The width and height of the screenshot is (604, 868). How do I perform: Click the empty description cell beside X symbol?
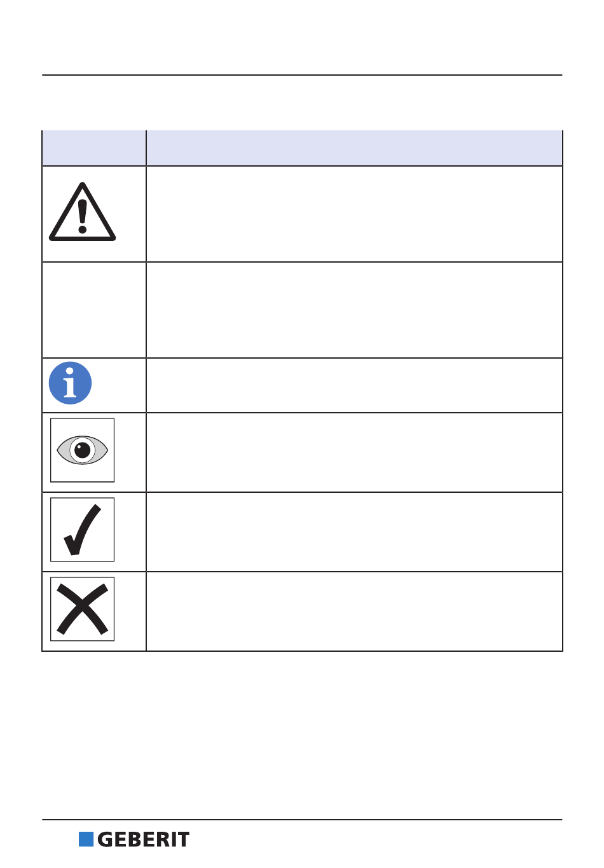[x=355, y=612]
